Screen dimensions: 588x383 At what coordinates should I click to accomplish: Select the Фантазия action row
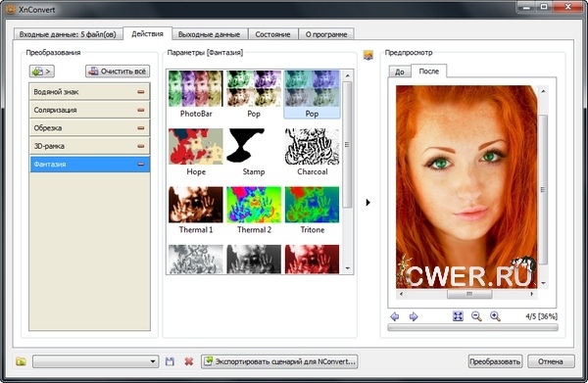[89, 165]
